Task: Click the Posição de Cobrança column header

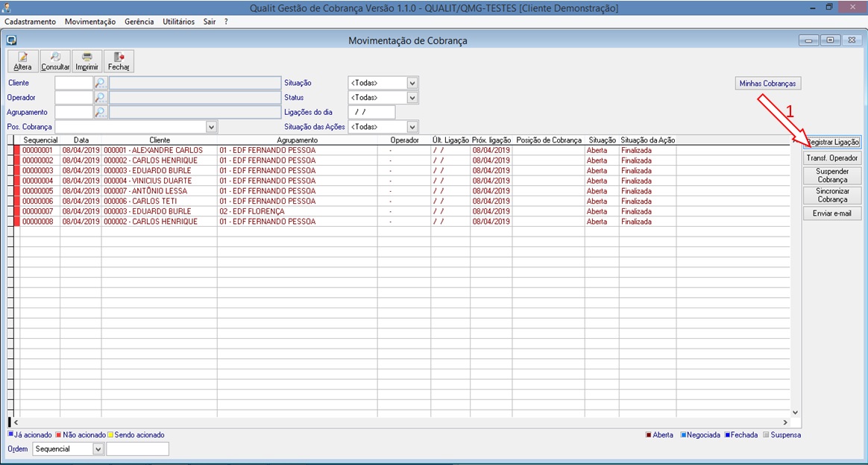Action: [x=549, y=140]
